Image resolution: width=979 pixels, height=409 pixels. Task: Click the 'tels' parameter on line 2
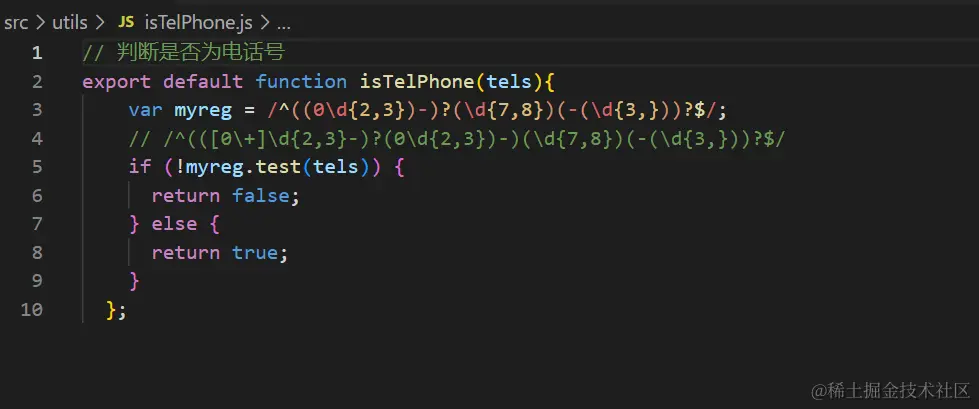[509, 82]
